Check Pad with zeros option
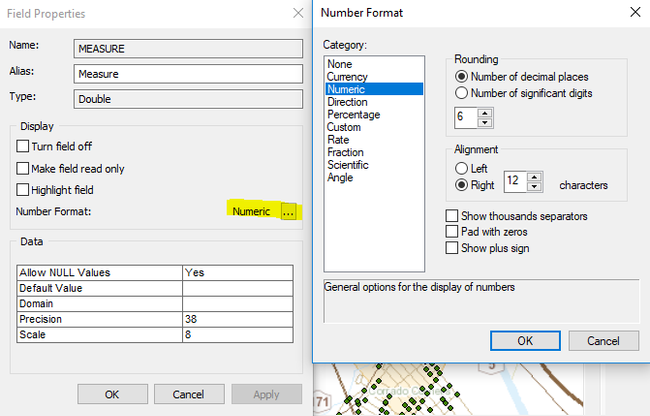Image resolution: width=650 pixels, height=416 pixels. click(453, 232)
